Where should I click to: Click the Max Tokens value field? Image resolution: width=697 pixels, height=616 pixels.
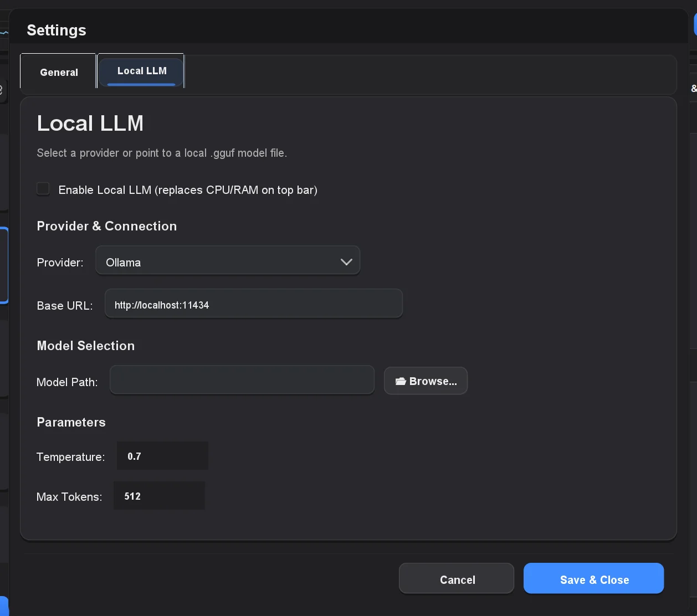159,496
